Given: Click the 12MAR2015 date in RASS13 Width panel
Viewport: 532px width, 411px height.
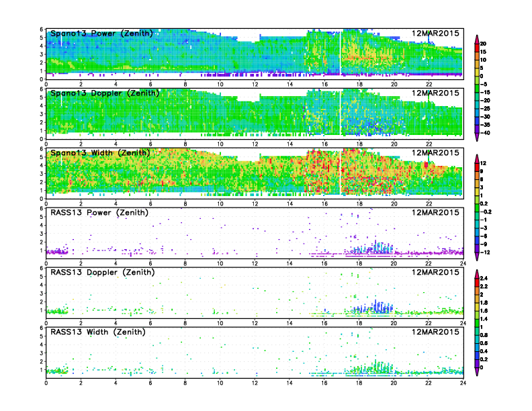Looking at the screenshot, I should 435,332.
